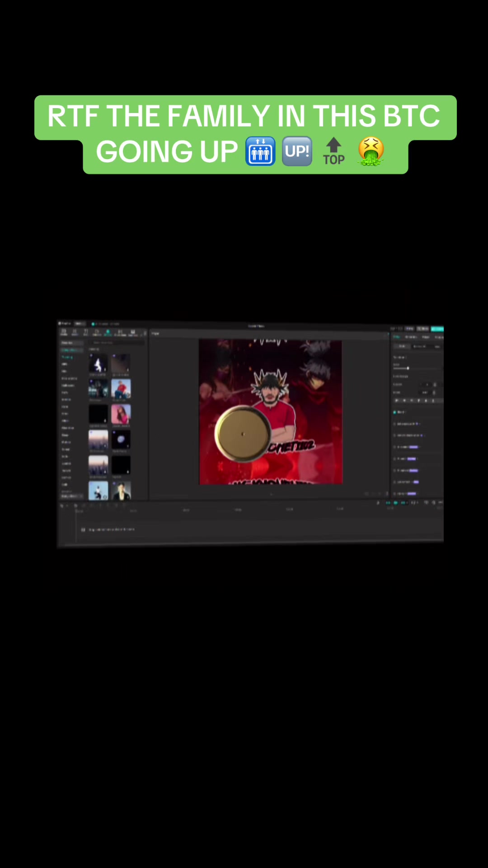Select the skyline thumbnail beside the moon thumbnail
The image size is (488, 868).
[x=98, y=439]
